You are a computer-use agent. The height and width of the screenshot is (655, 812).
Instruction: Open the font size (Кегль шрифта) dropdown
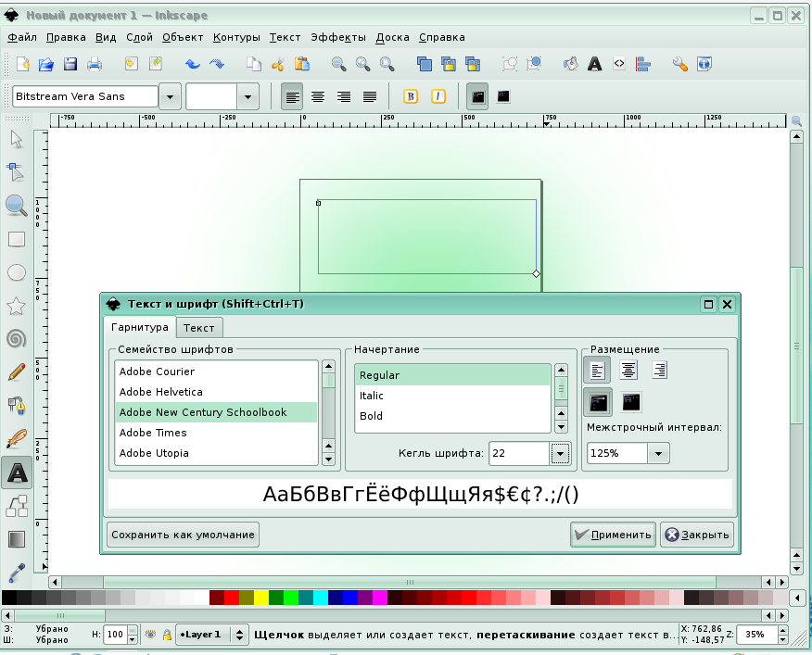560,453
